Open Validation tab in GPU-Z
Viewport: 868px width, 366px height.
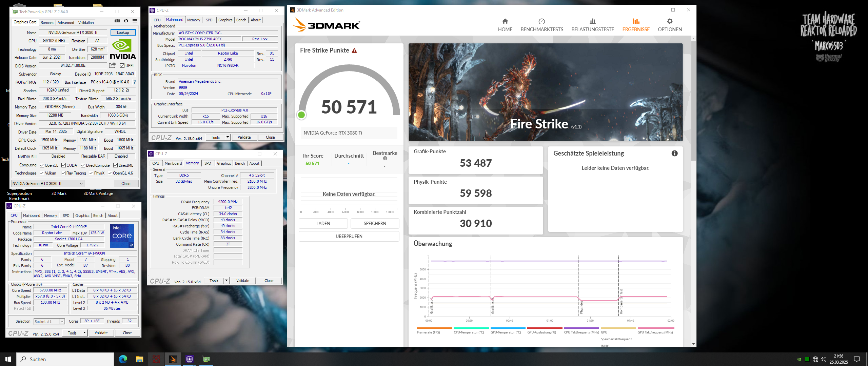tap(86, 23)
